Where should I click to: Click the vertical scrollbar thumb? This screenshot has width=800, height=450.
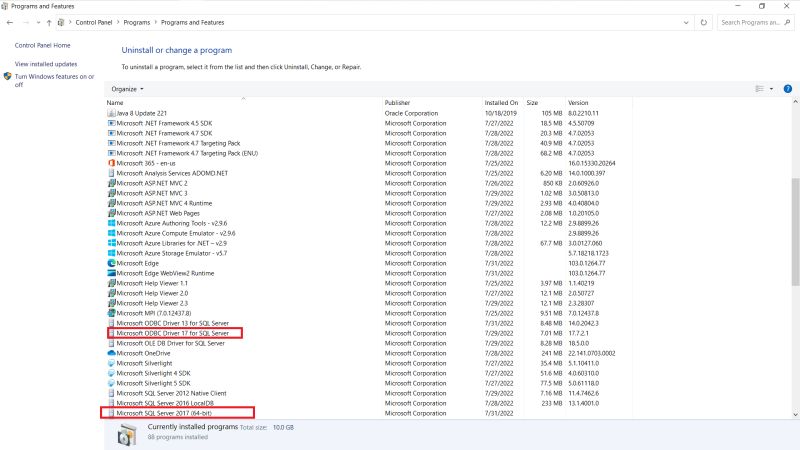pyautogui.click(x=795, y=232)
